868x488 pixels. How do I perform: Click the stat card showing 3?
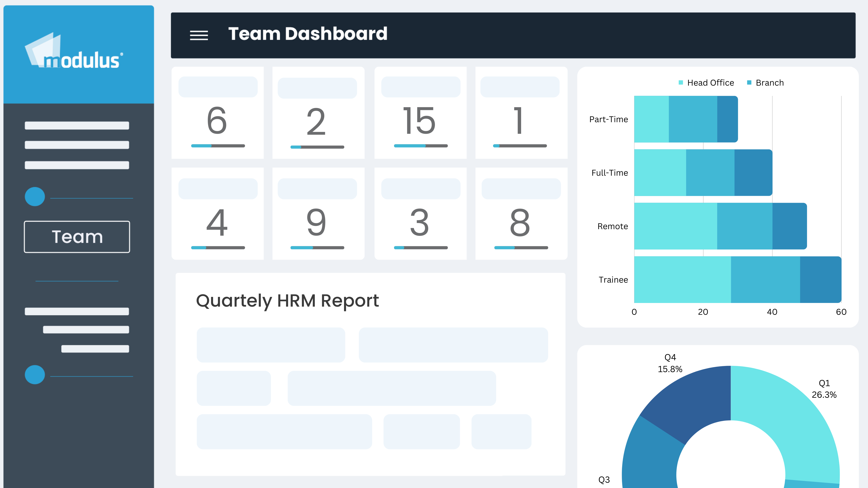(x=420, y=214)
